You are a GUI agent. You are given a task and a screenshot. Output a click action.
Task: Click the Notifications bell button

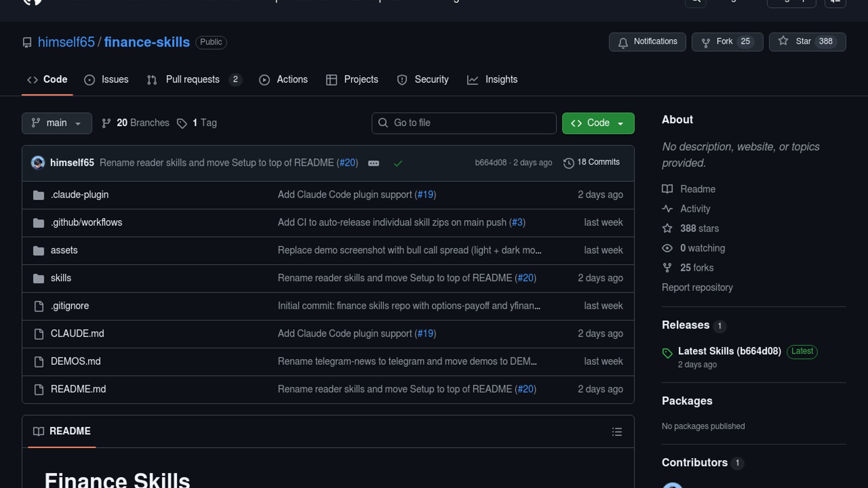[647, 42]
